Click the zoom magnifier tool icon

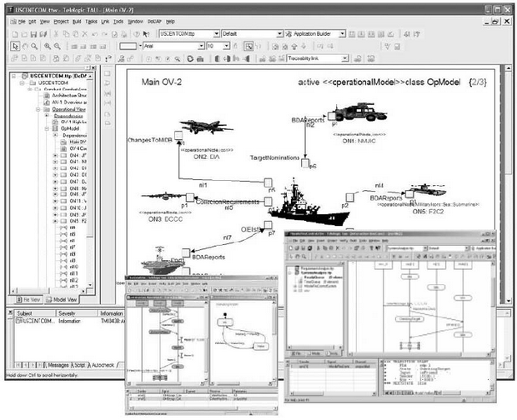(x=33, y=47)
